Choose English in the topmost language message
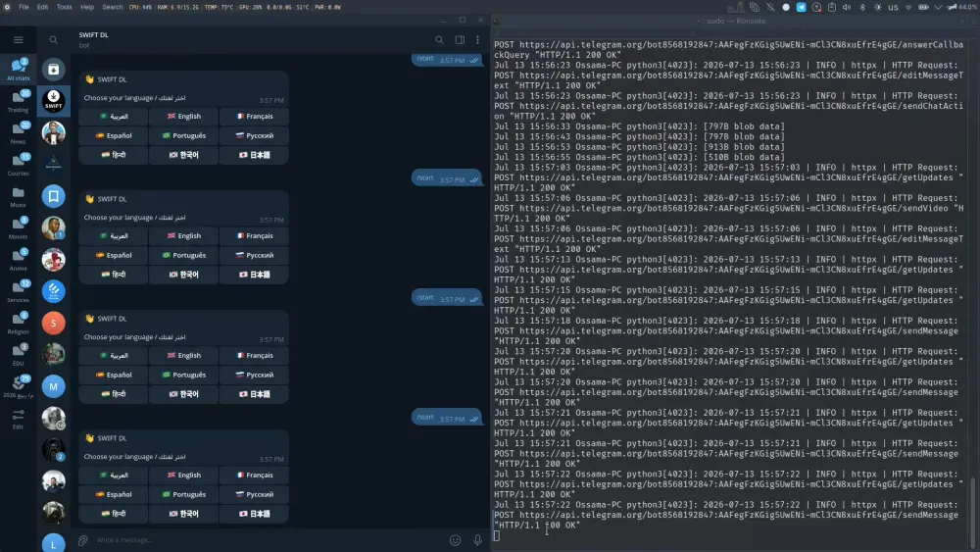980x552 pixels. pos(184,117)
